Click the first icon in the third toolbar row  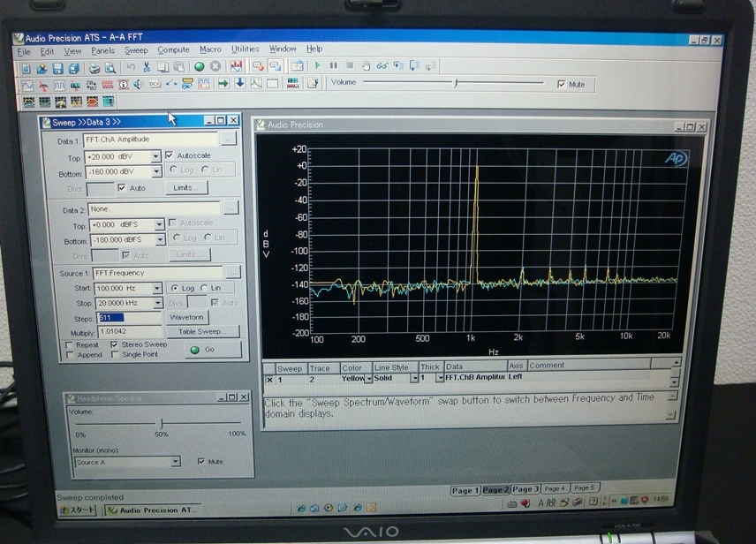click(x=29, y=102)
